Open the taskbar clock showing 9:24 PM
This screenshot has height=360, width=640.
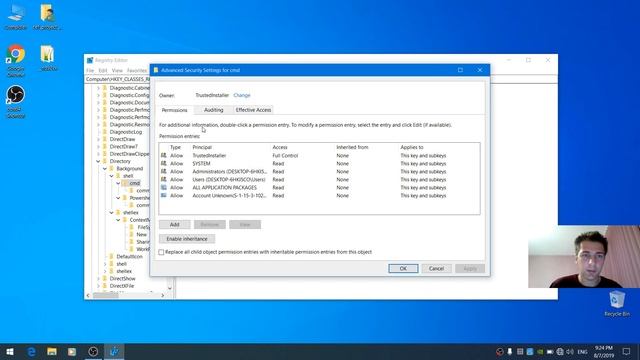click(604, 351)
